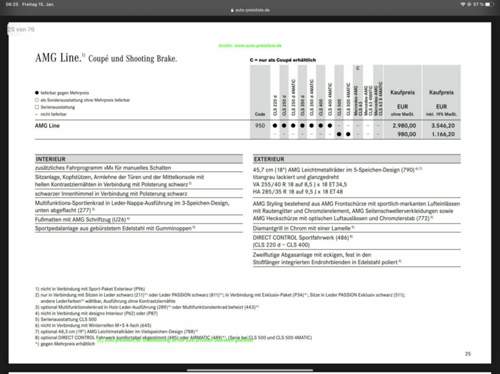This screenshot has height=374, width=500.
Task: Open the green source link above the table
Action: tap(250, 46)
